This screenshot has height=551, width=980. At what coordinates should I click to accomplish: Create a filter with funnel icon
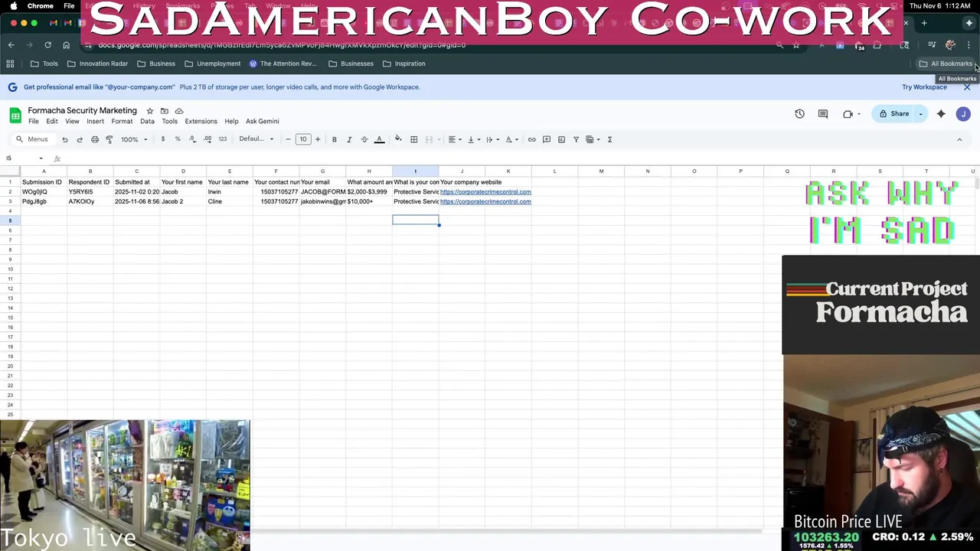pyautogui.click(x=577, y=139)
